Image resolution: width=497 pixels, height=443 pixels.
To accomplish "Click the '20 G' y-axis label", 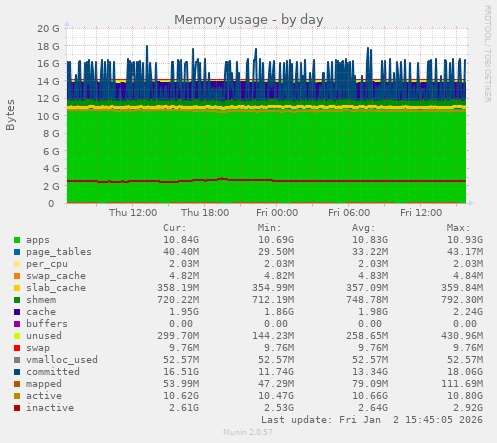I will [48, 29].
